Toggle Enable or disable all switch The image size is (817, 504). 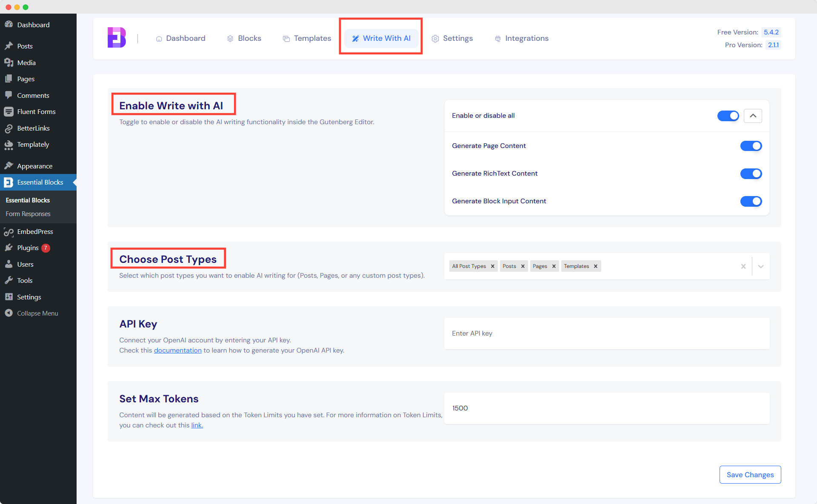pos(728,116)
